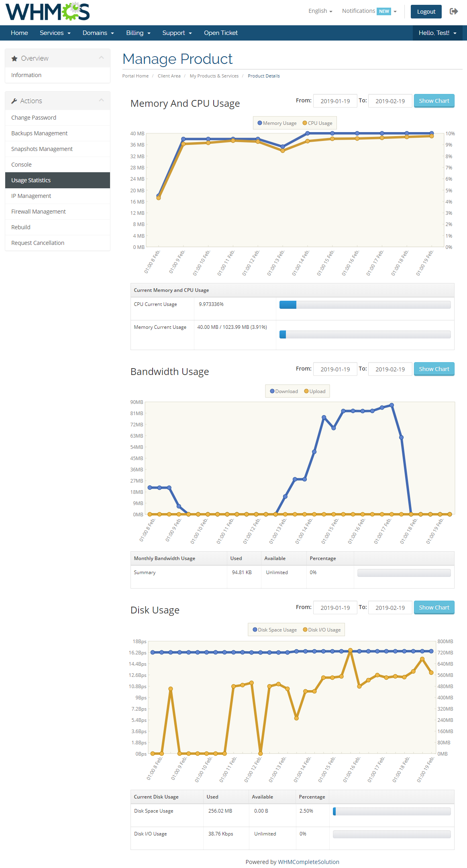This screenshot has height=868, width=467.
Task: Collapse the Overview panel chevron
Action: click(101, 58)
